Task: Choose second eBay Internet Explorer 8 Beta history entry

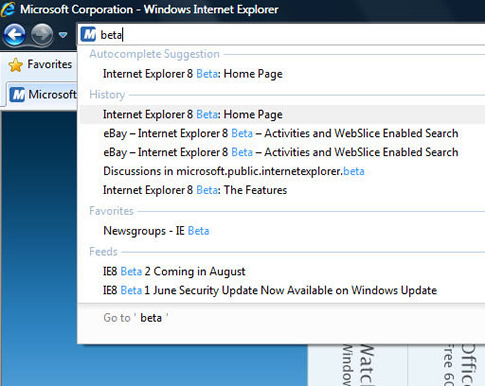Action: 282,153
